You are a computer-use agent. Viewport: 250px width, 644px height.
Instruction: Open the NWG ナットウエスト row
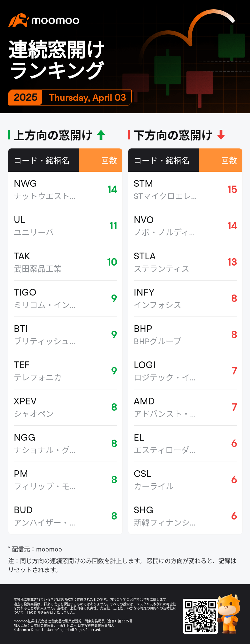tap(65, 190)
